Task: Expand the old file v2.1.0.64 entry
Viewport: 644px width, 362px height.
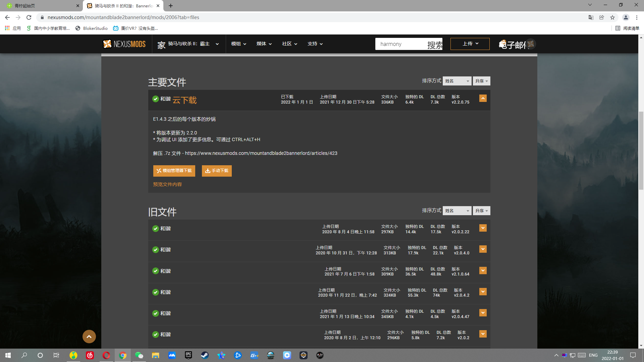Action: pos(483,270)
